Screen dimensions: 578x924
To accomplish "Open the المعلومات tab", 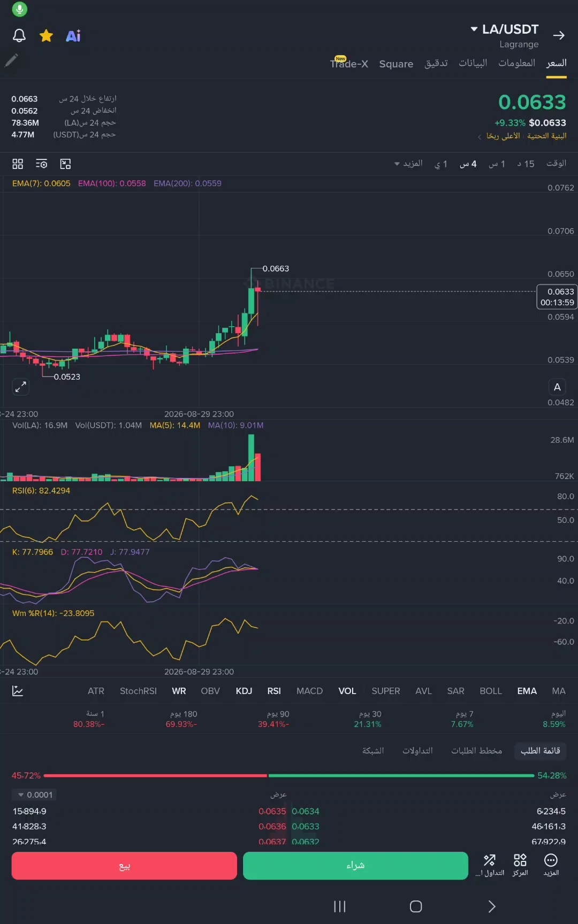I will click(516, 63).
